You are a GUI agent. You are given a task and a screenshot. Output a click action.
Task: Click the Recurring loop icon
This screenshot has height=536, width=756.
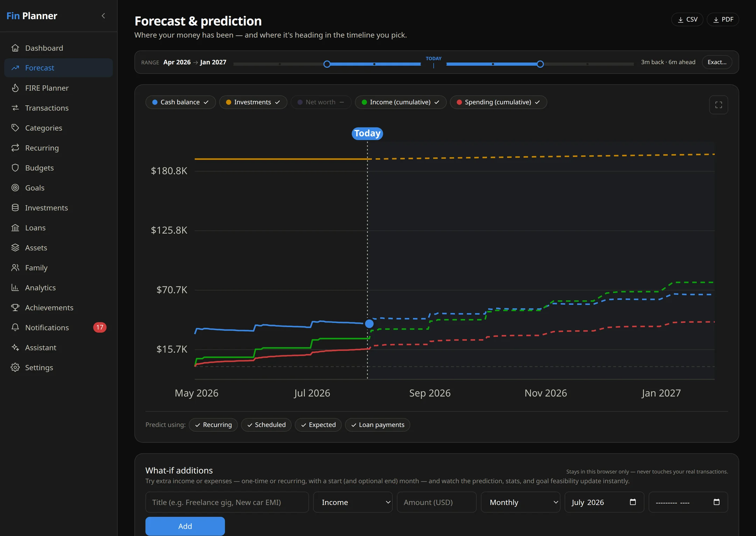click(x=15, y=148)
